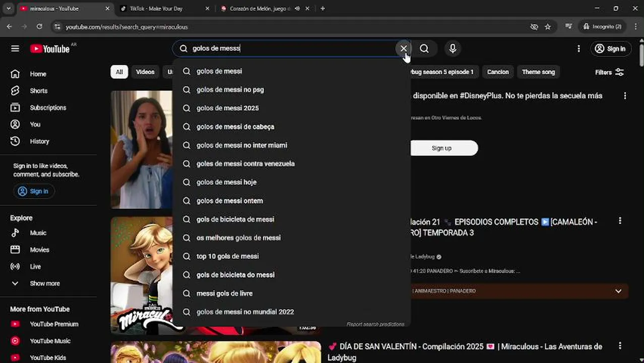This screenshot has width=644, height=363.
Task: Open three-dot menu on San Valentín video
Action: point(620,346)
